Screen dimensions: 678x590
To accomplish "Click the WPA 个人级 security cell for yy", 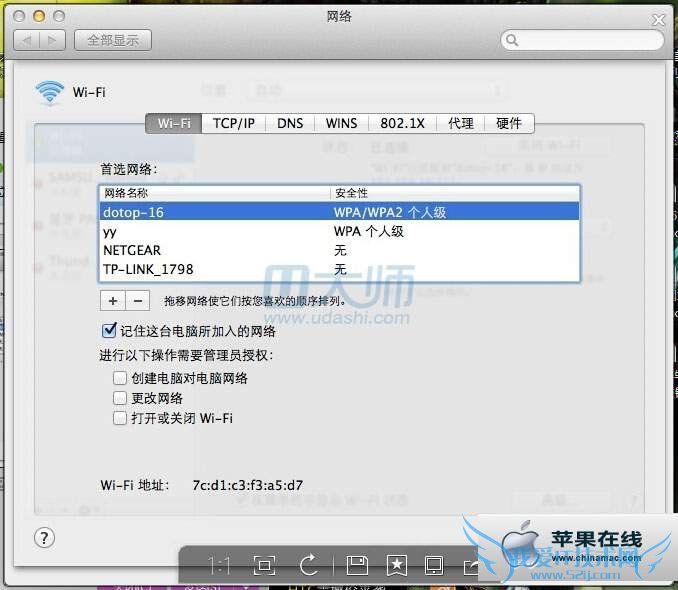I will point(369,231).
